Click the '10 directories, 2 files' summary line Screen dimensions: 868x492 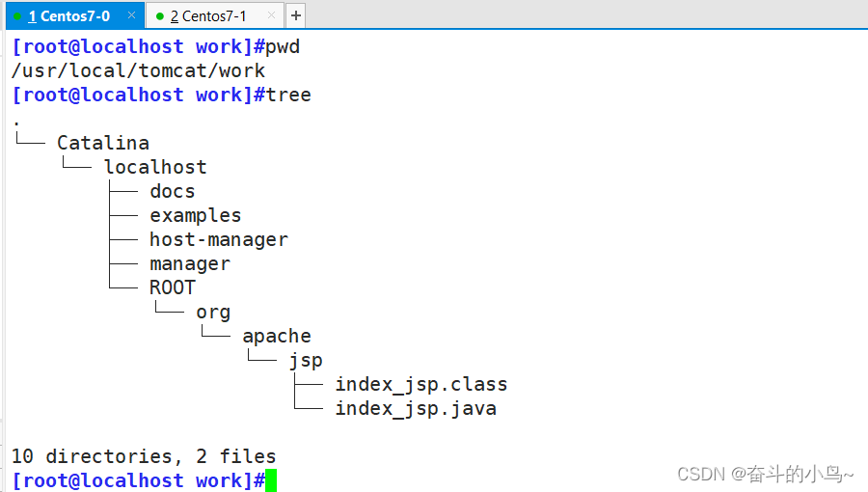click(x=144, y=456)
